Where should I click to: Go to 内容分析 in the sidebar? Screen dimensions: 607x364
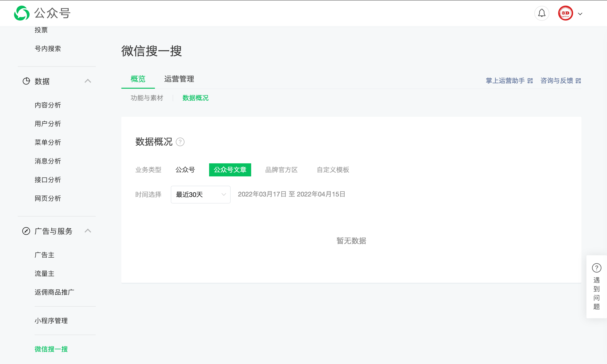point(48,105)
